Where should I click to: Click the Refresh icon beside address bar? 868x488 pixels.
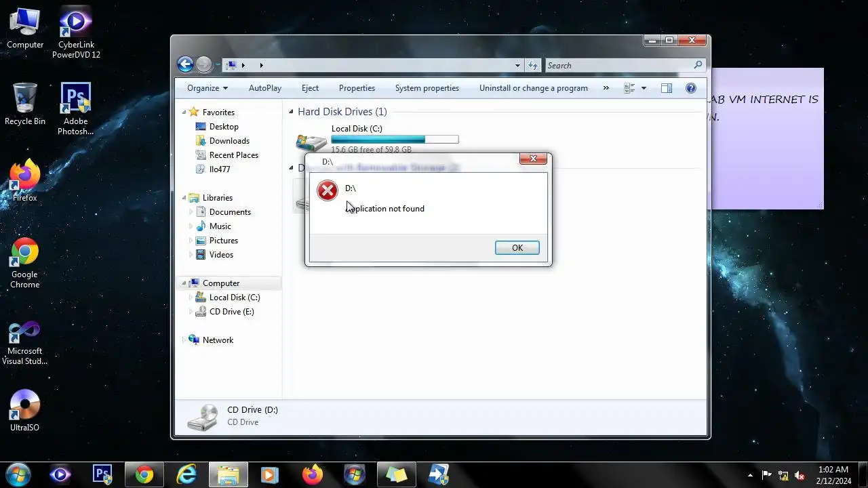[x=533, y=65]
